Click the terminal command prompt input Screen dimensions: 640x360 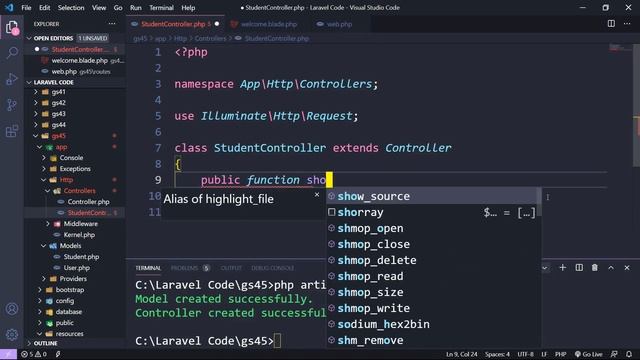pos(277,341)
